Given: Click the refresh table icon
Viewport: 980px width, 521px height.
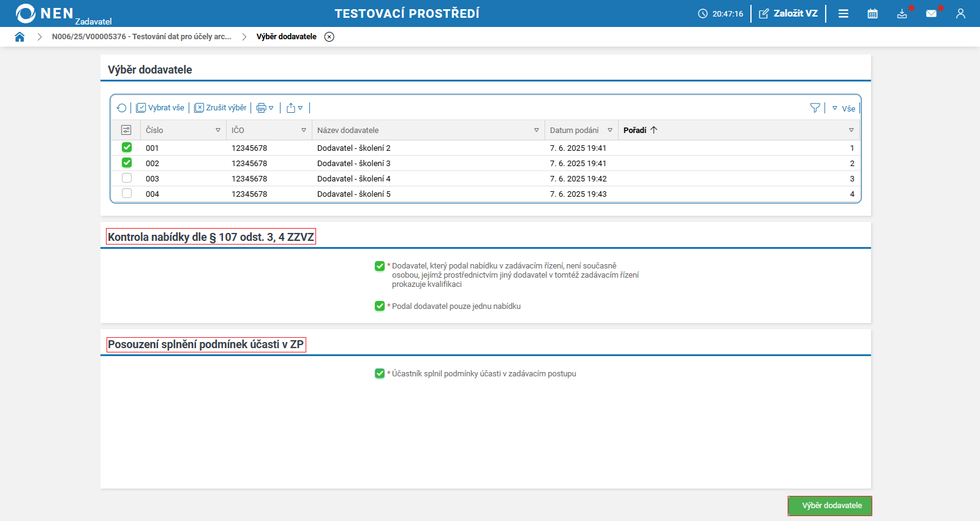Looking at the screenshot, I should coord(122,108).
